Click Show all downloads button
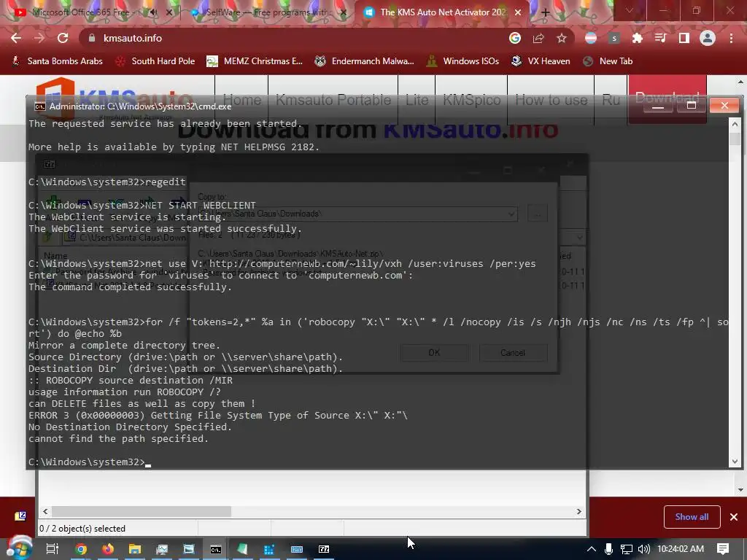747x560 pixels. tap(692, 517)
